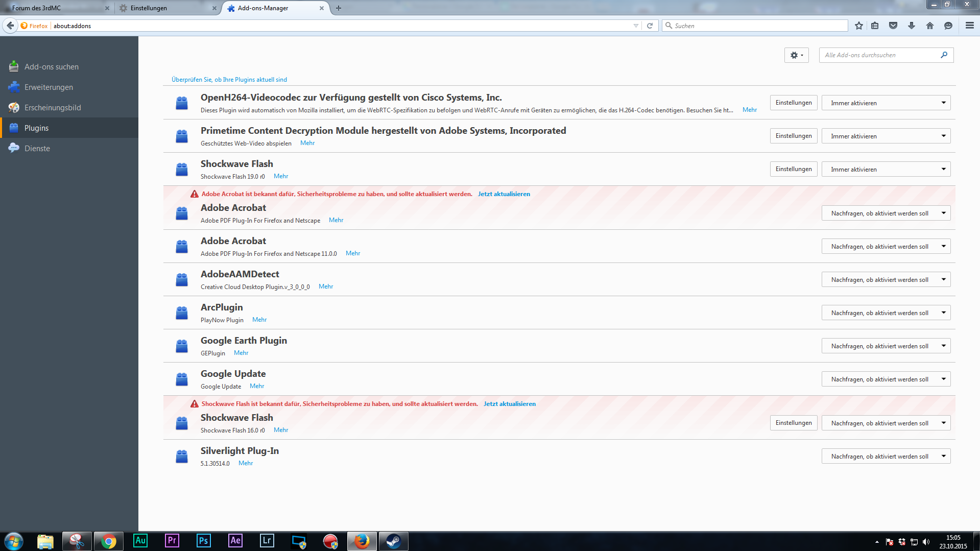This screenshot has width=980, height=551.
Task: Click Jetzt aktualisieren for Adobe Acrobat
Action: [x=504, y=194]
